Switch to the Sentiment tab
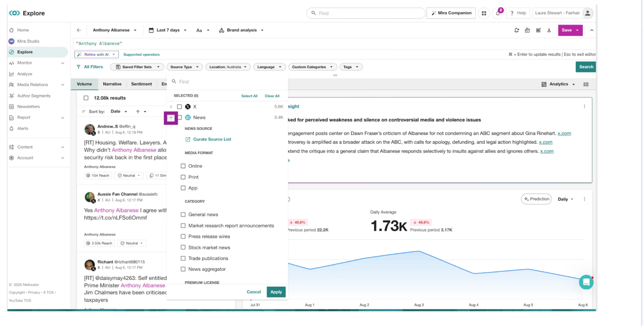 pos(141,84)
